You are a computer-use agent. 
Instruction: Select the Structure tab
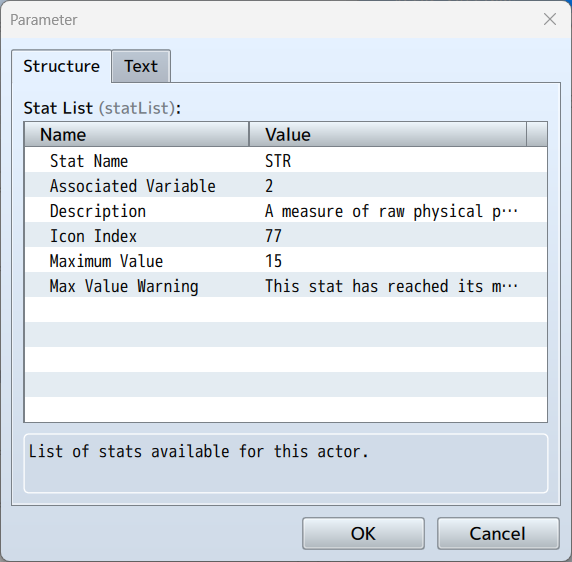[61, 66]
